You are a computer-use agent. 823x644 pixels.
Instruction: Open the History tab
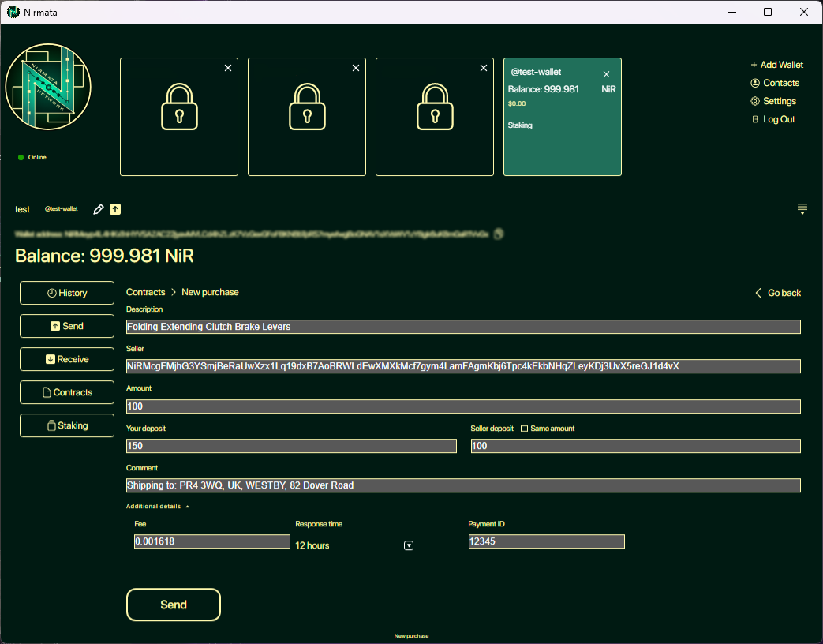[67, 293]
